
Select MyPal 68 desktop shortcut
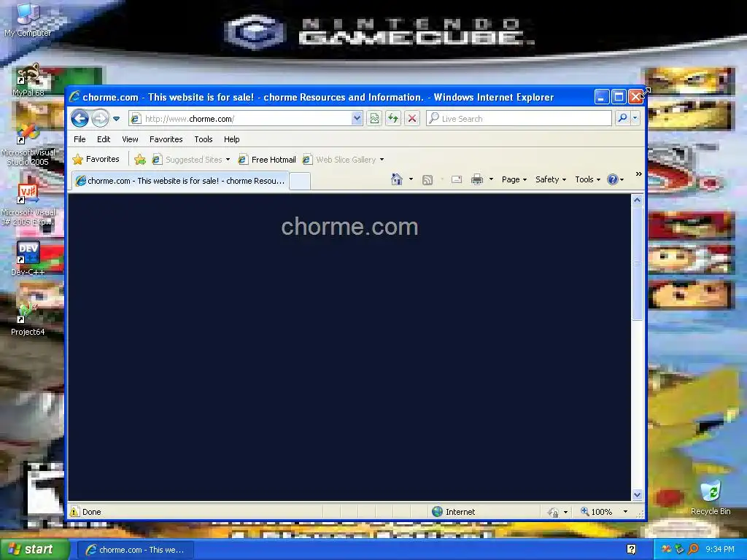pos(28,80)
